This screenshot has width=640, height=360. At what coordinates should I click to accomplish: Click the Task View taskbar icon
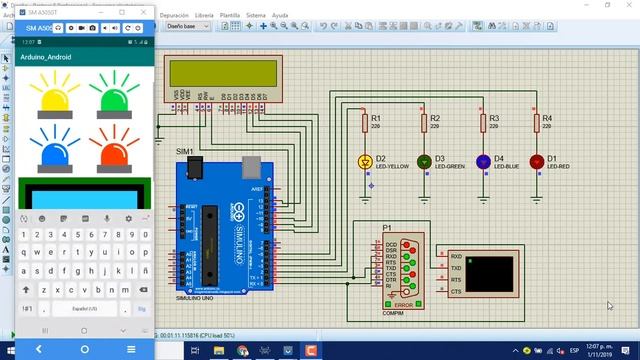pyautogui.click(x=195, y=351)
